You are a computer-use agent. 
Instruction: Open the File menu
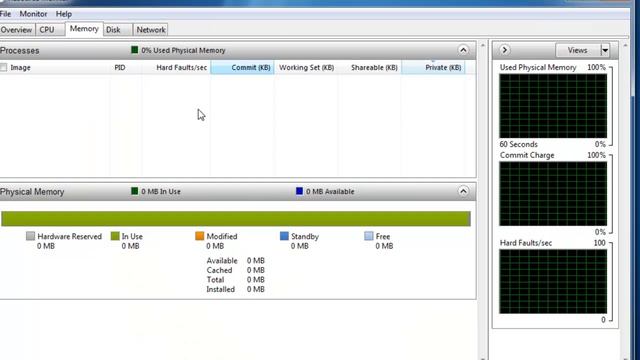[5, 14]
